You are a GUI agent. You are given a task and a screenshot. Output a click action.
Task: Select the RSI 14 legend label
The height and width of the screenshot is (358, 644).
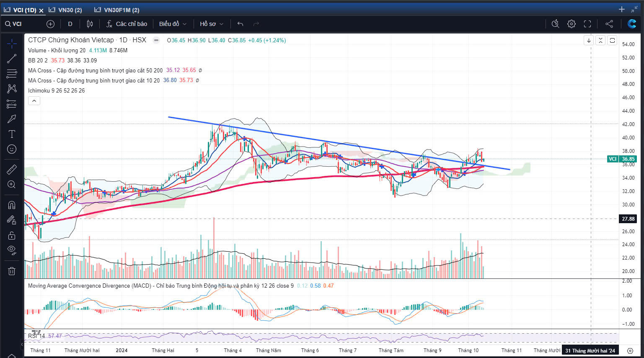click(x=36, y=336)
